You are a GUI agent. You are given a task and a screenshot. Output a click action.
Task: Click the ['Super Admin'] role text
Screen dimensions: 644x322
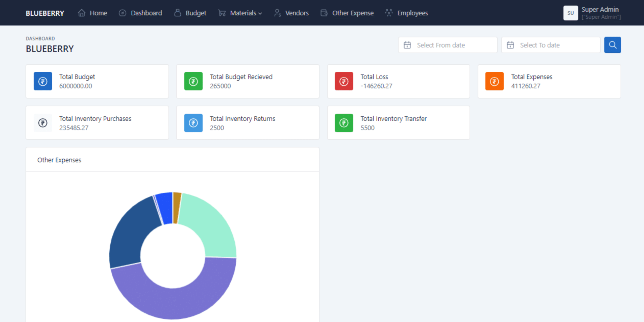(601, 17)
